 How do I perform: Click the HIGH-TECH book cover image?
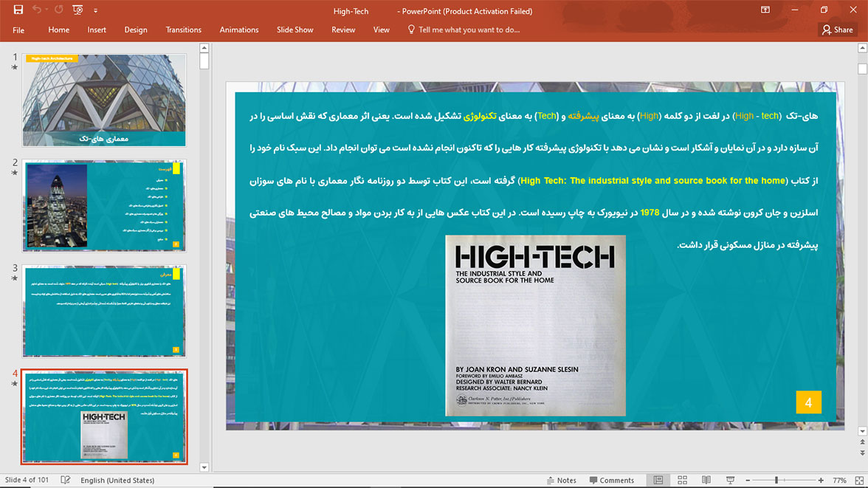coord(535,326)
